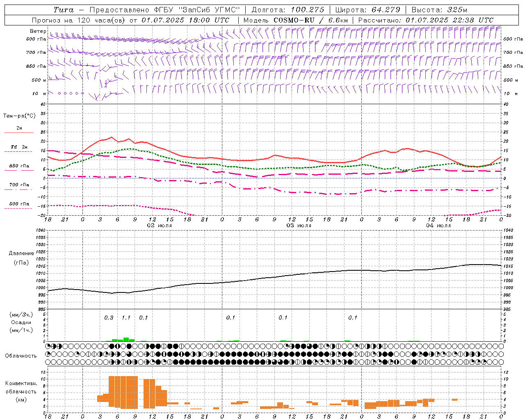Click the "Облачность" cloud cover label
The height and width of the screenshot is (420, 525).
(21, 356)
